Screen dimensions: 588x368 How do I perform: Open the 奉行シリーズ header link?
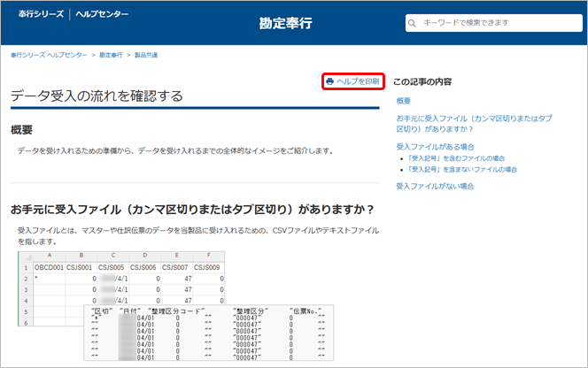[x=41, y=14]
